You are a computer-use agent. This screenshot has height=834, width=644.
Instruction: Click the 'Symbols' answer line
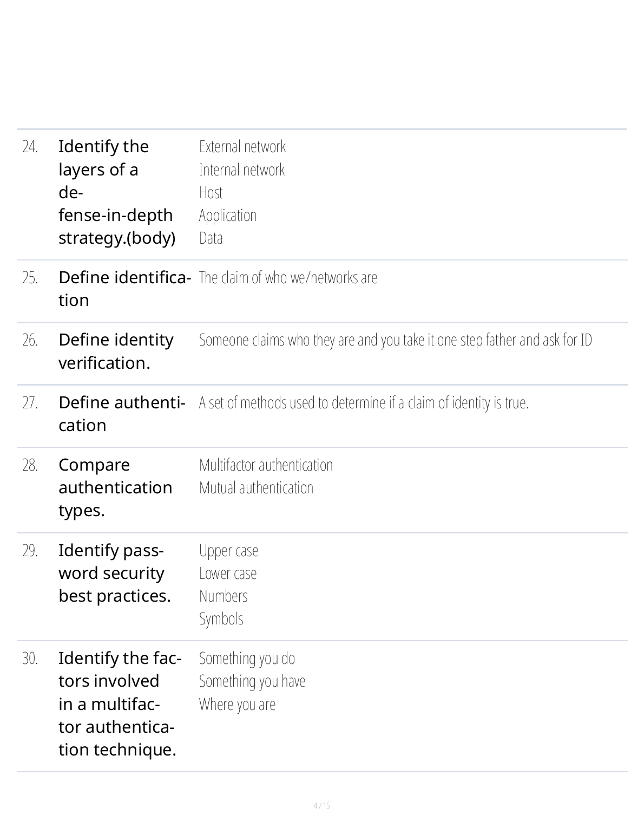click(x=221, y=619)
